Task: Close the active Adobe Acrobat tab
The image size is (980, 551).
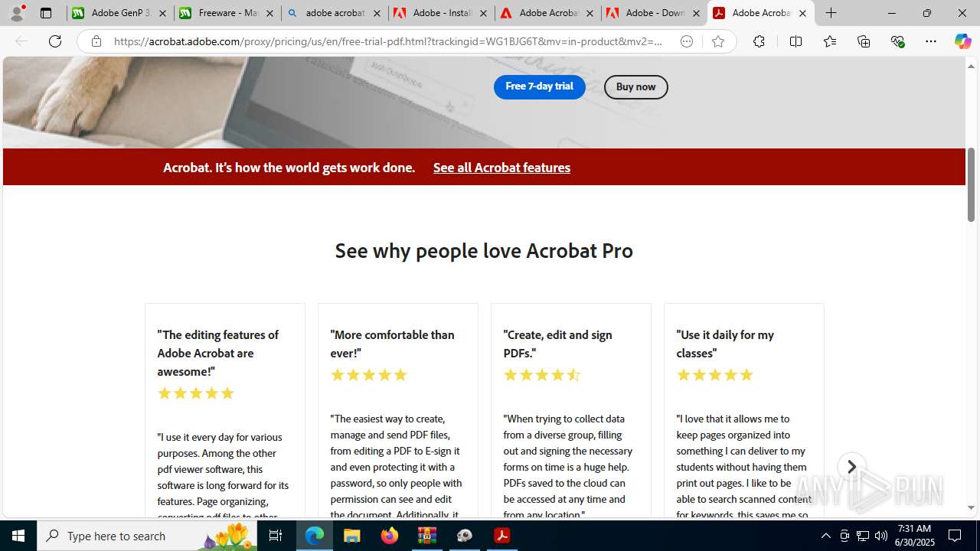Action: point(802,13)
